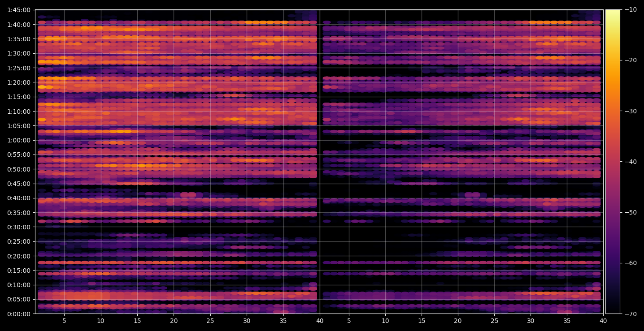Click the 0:35:00 y-axis label
Viewport: 644px width, 331px height.
pyautogui.click(x=19, y=213)
